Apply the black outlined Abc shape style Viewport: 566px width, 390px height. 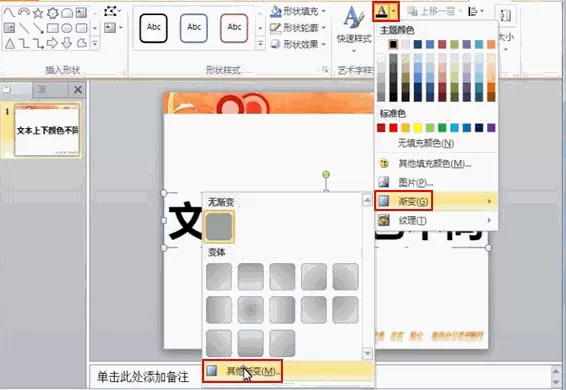(153, 28)
